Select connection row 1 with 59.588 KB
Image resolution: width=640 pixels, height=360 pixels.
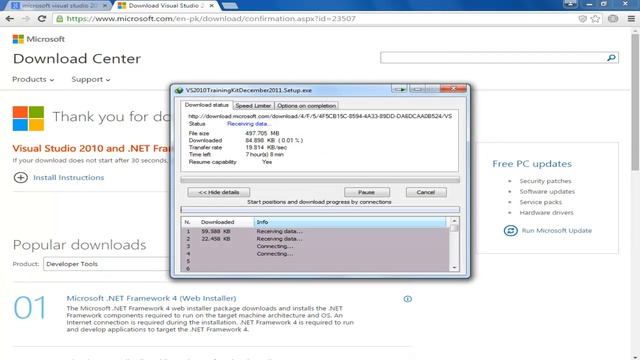315,231
